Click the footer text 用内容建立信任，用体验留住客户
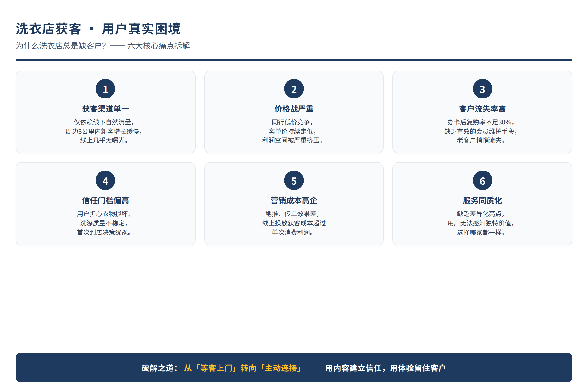 click(x=385, y=368)
